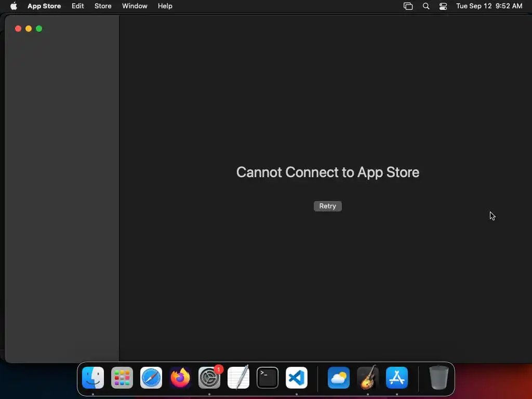Open the Window menu

click(x=135, y=6)
